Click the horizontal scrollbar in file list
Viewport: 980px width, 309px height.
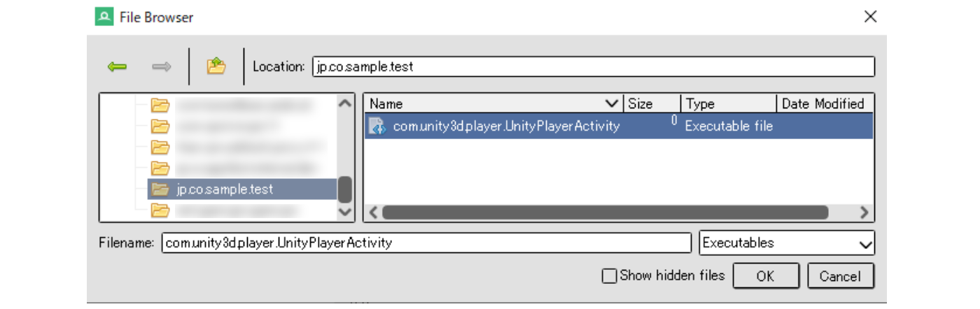(605, 212)
